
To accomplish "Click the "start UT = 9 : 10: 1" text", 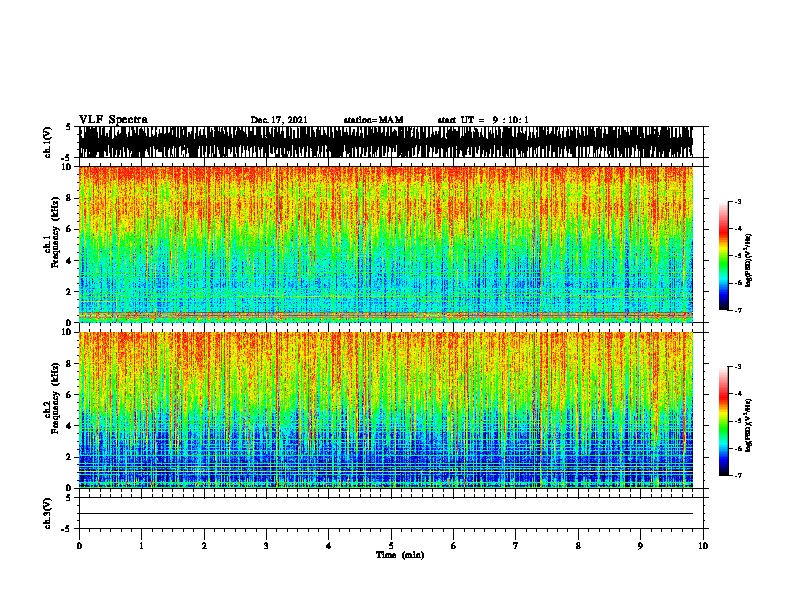I will pos(483,120).
